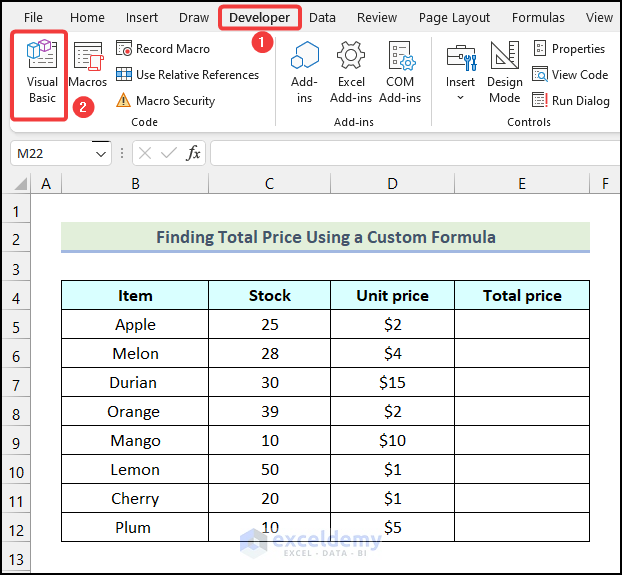This screenshot has width=622, height=575.
Task: Open the File menu
Action: pyautogui.click(x=33, y=17)
